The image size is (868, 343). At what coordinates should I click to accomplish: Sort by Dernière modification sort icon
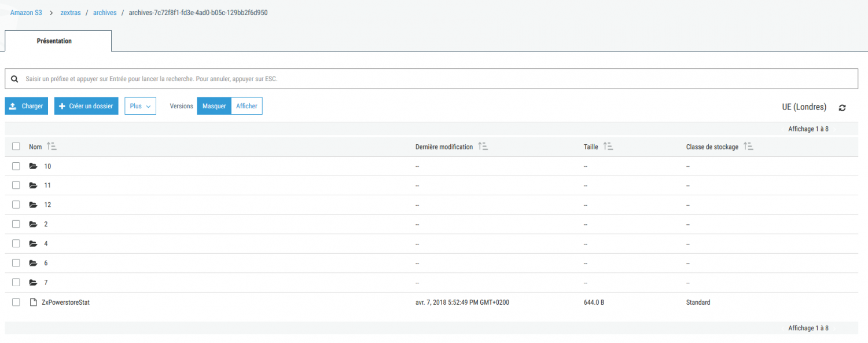(483, 147)
